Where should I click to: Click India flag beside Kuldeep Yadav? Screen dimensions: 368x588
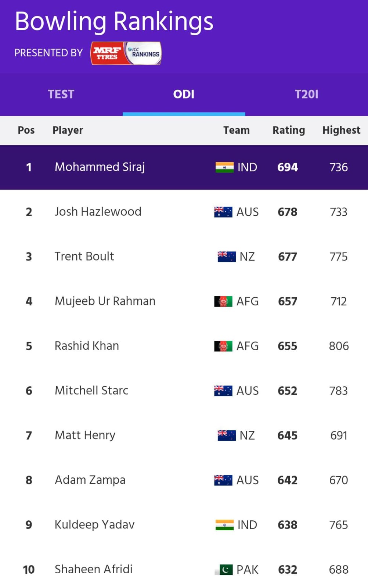tap(224, 525)
